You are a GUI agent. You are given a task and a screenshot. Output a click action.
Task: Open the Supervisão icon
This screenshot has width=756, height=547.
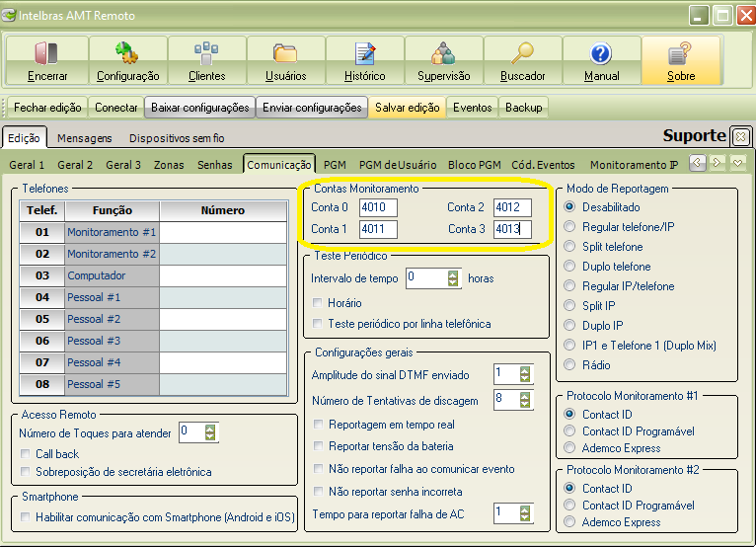click(x=443, y=53)
